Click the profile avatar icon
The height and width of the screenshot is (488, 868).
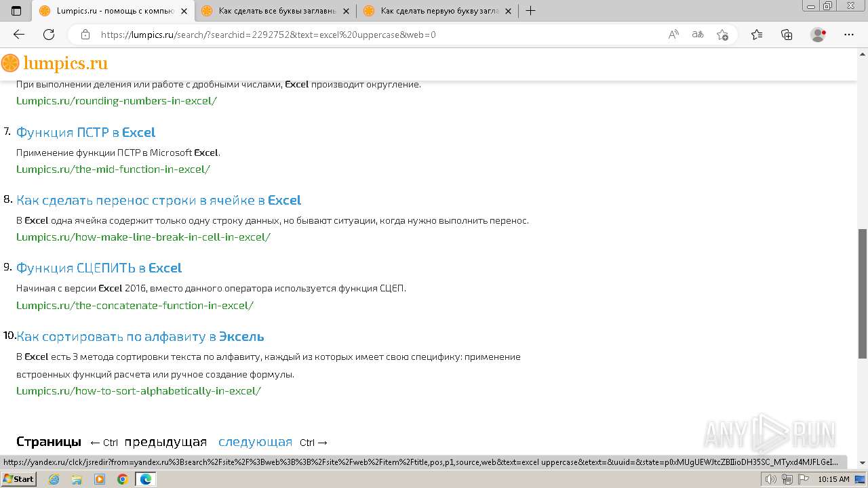coord(818,35)
